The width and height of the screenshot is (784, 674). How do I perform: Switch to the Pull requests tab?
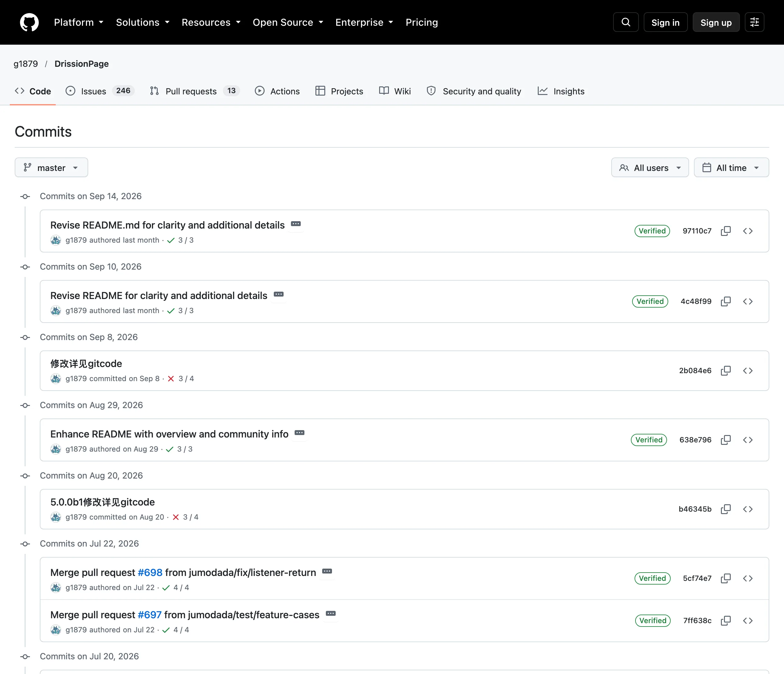[194, 91]
